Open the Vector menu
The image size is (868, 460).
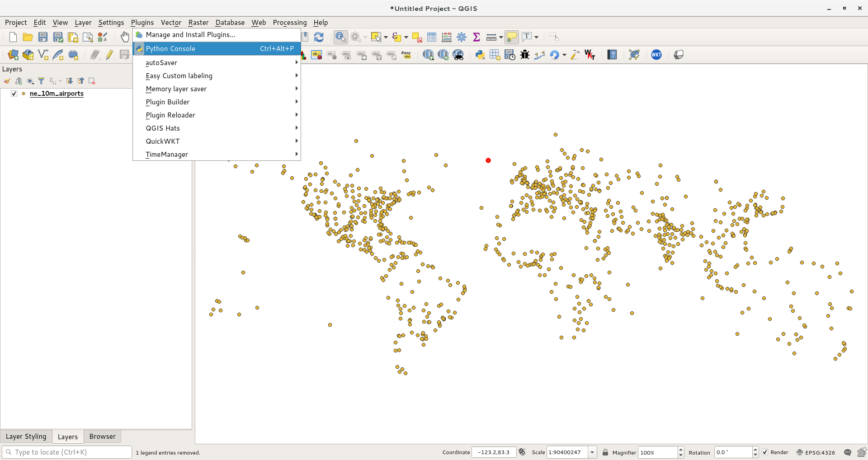tap(171, 22)
